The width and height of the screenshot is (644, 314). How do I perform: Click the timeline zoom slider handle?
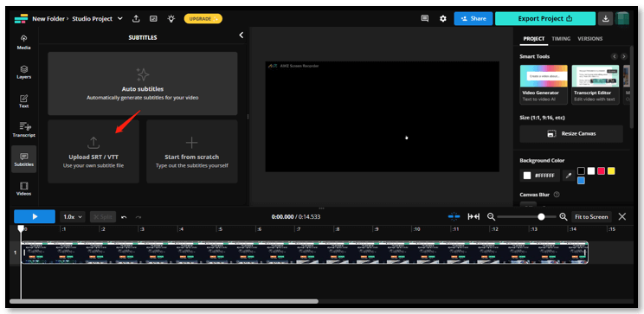541,217
